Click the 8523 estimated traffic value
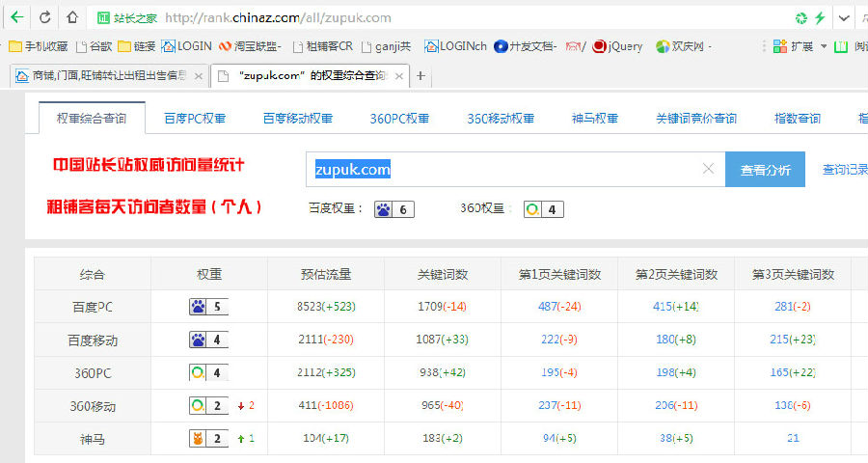The image size is (868, 463). [x=310, y=307]
